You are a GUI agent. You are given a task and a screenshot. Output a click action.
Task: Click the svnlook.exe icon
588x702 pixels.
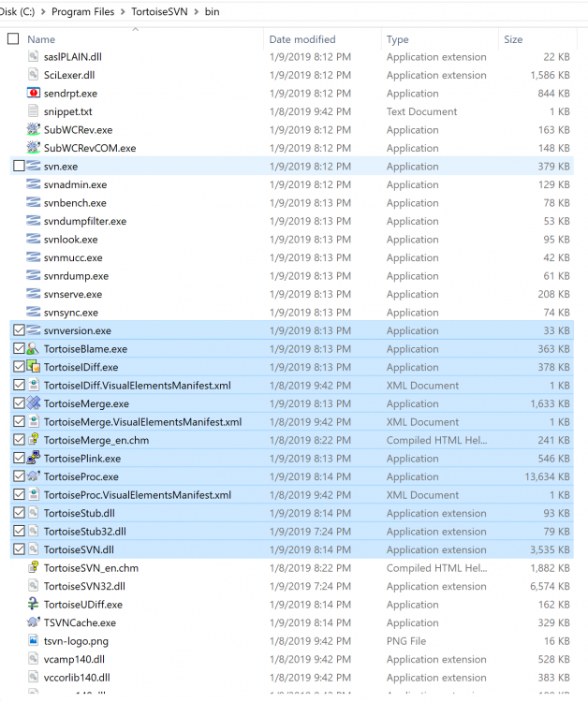(33, 239)
